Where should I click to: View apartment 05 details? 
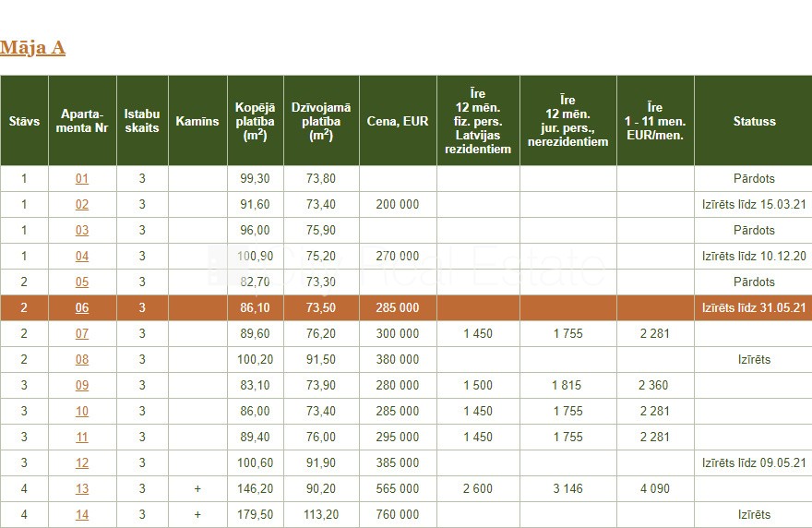coord(82,282)
